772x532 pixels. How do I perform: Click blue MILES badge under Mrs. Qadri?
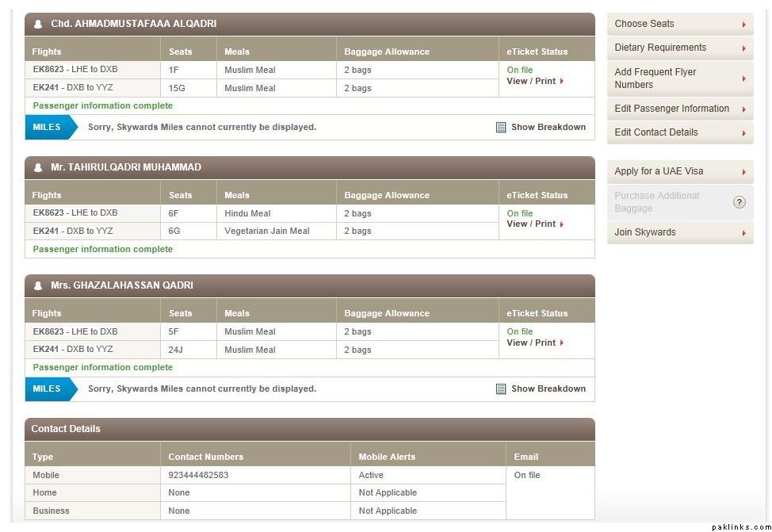(49, 388)
